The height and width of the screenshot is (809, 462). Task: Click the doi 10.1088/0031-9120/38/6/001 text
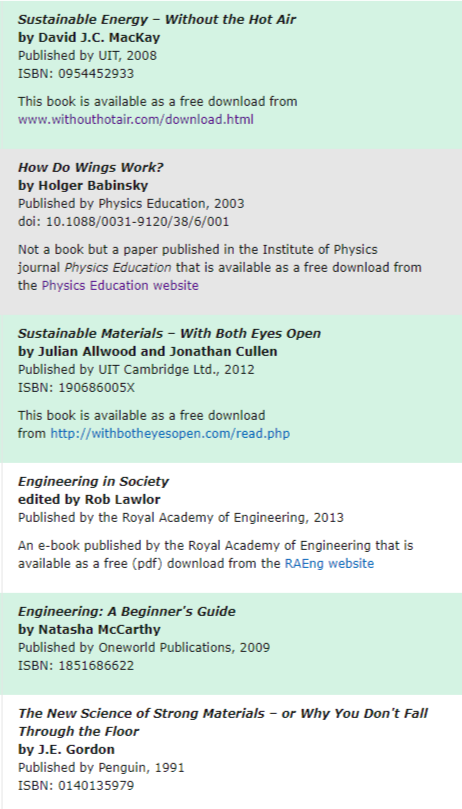pos(124,222)
